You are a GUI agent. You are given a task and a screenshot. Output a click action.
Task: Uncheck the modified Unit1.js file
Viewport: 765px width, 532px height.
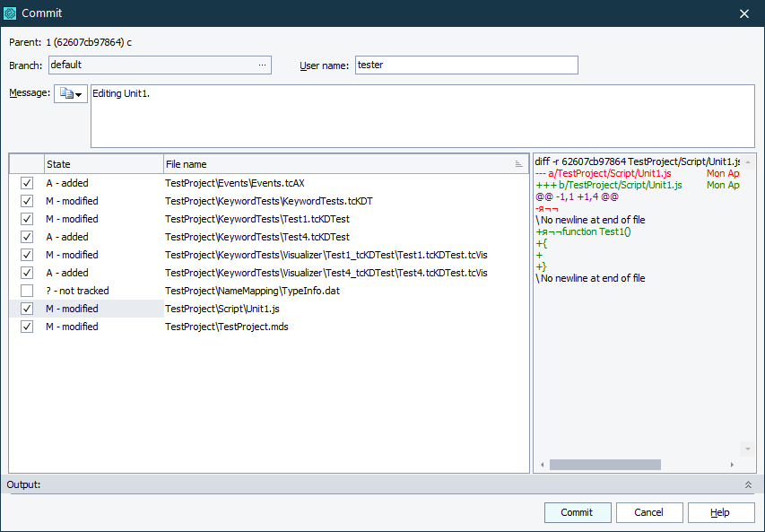click(x=26, y=309)
